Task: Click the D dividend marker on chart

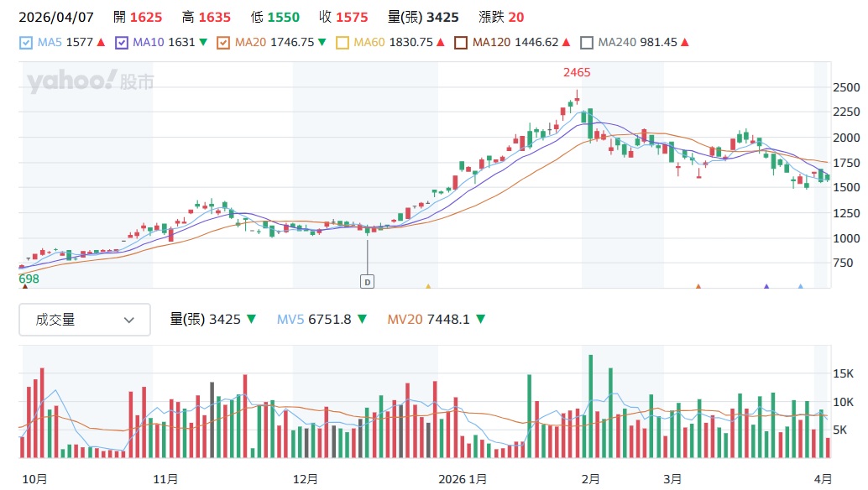Action: [x=367, y=282]
